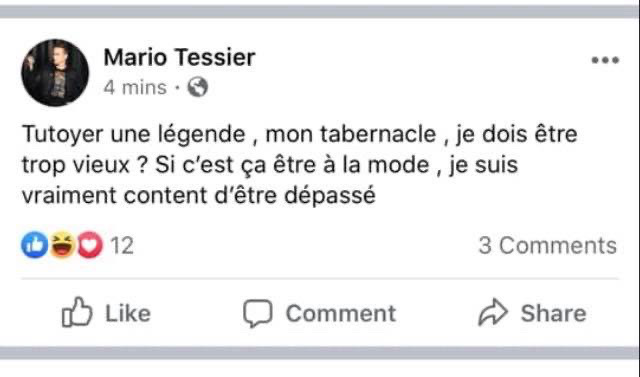Expand the 3 Comments thread
This screenshot has height=377, width=640.
click(547, 246)
